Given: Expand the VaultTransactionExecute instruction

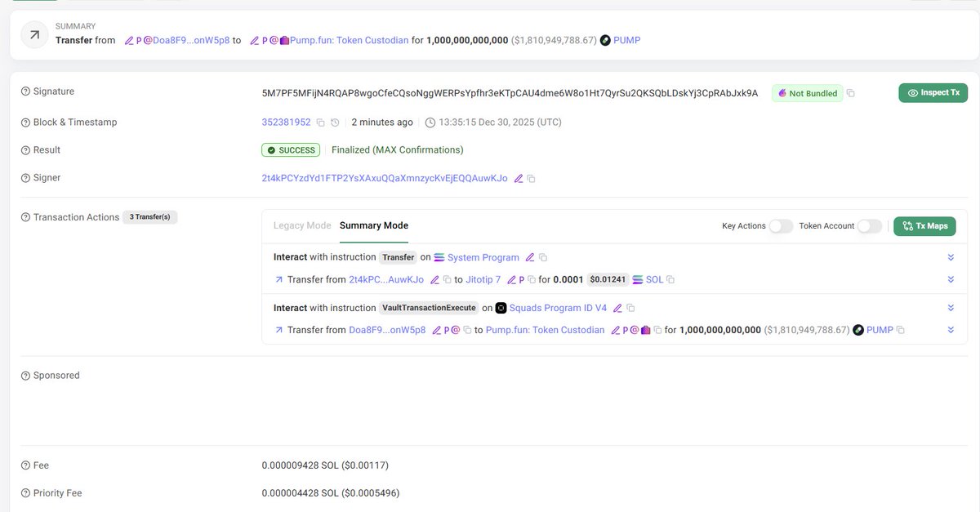Looking at the screenshot, I should (951, 308).
